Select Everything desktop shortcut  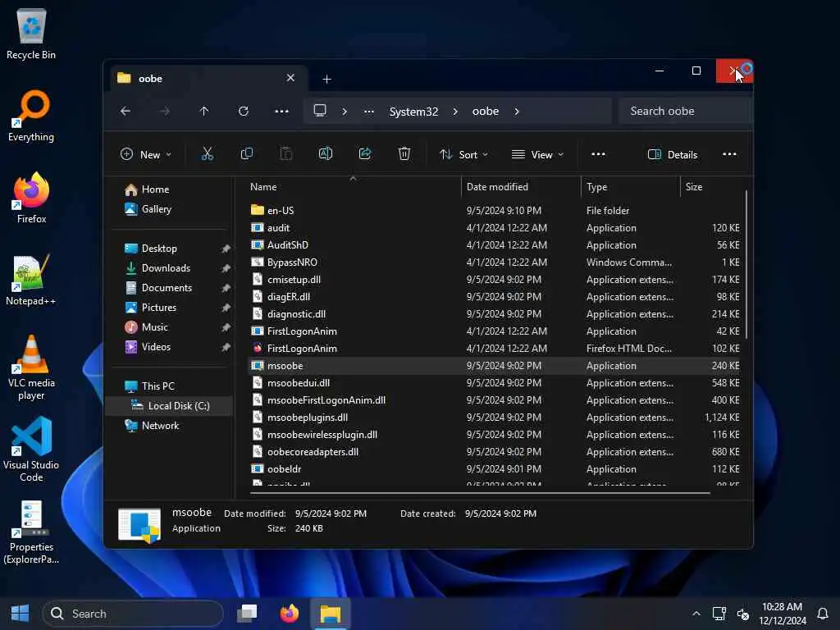point(31,116)
